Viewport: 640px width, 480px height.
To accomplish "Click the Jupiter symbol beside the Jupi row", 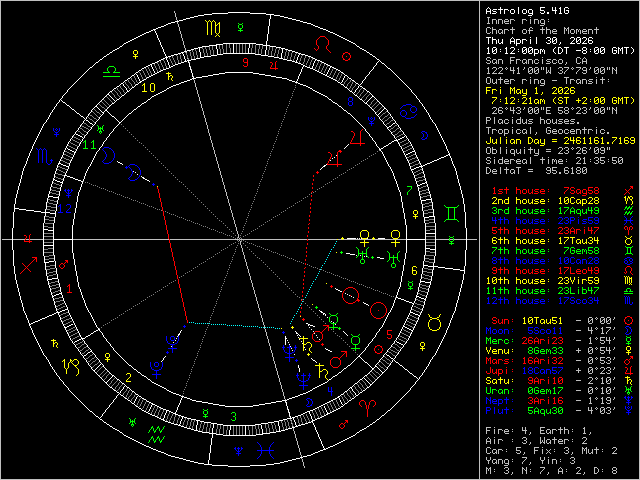I will pos(629,371).
